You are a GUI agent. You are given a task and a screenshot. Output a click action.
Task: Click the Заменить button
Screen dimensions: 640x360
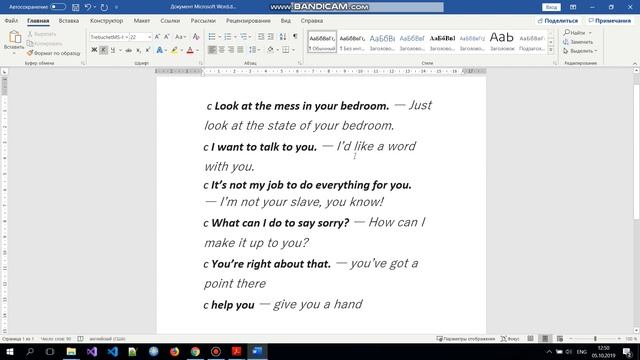[578, 42]
